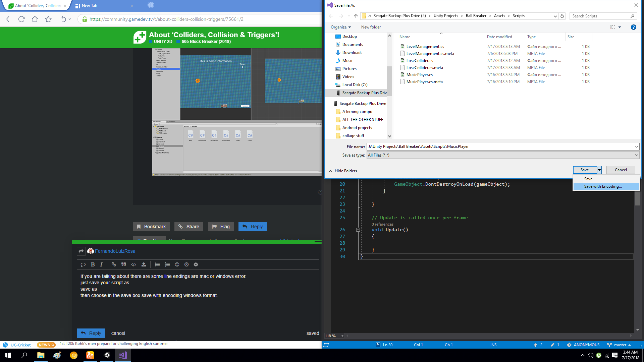644x362 pixels.
Task: Choose Save with Encoding menu option
Action: pos(606,186)
